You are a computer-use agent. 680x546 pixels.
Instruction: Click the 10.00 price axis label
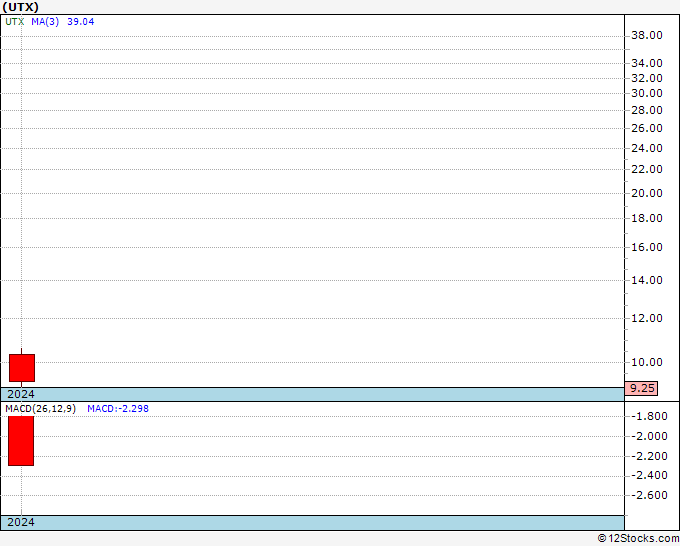[647, 362]
